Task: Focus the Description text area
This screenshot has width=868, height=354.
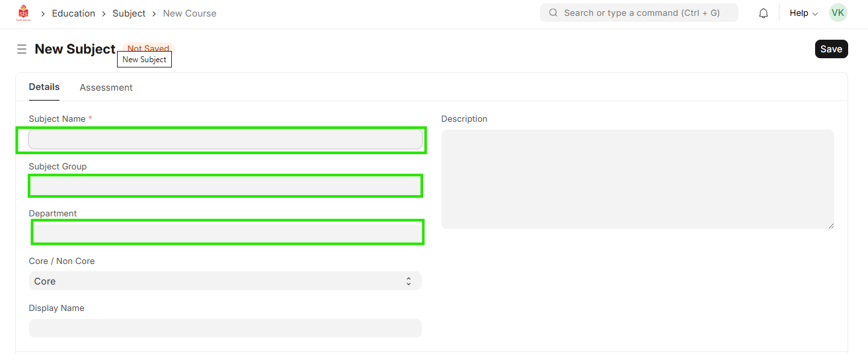Action: 637,179
